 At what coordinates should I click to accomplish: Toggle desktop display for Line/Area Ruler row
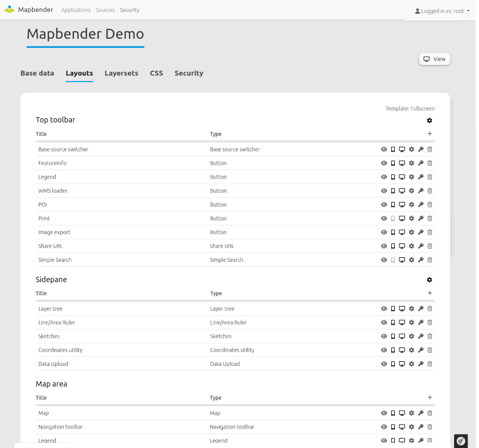click(402, 323)
